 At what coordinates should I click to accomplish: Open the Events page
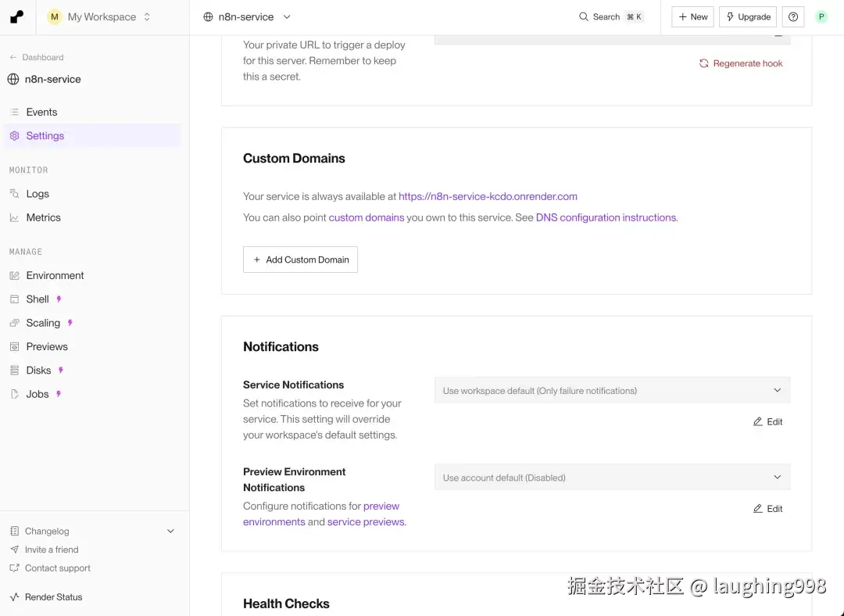pyautogui.click(x=41, y=113)
